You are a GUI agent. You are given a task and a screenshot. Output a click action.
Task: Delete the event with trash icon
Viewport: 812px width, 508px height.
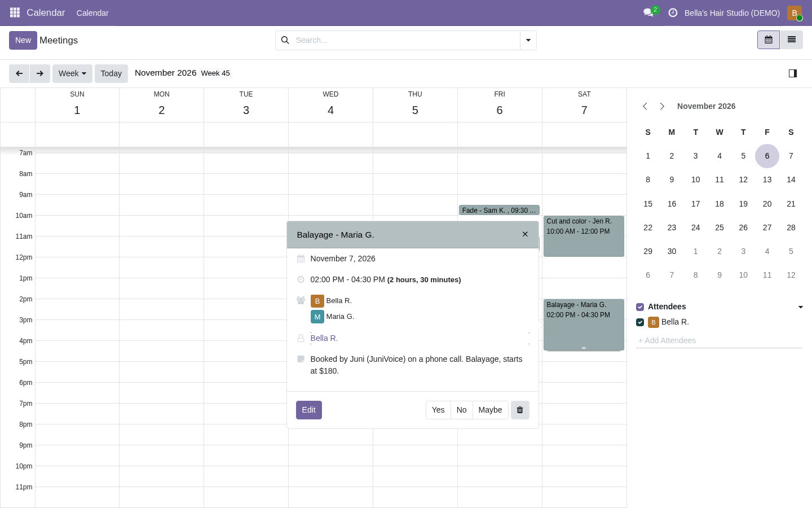pos(520,410)
